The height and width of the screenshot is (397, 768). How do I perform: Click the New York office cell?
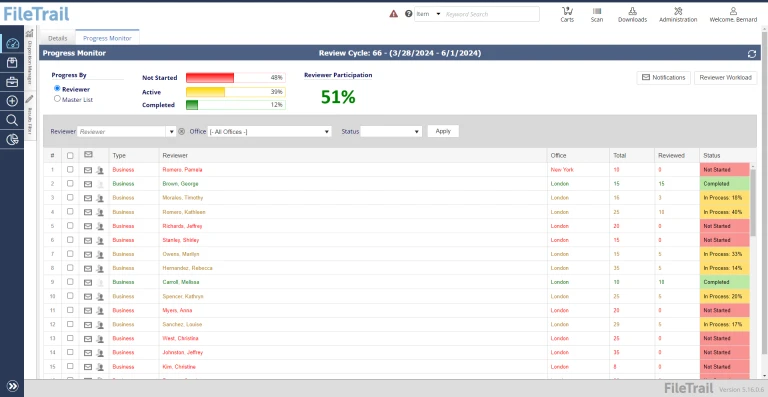coord(561,170)
